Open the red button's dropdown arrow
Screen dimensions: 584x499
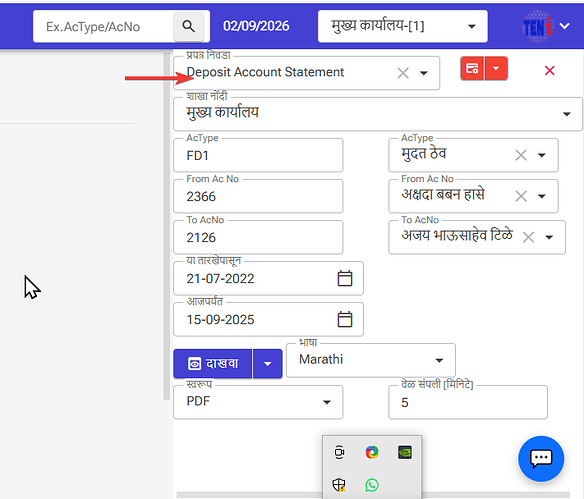click(x=496, y=69)
